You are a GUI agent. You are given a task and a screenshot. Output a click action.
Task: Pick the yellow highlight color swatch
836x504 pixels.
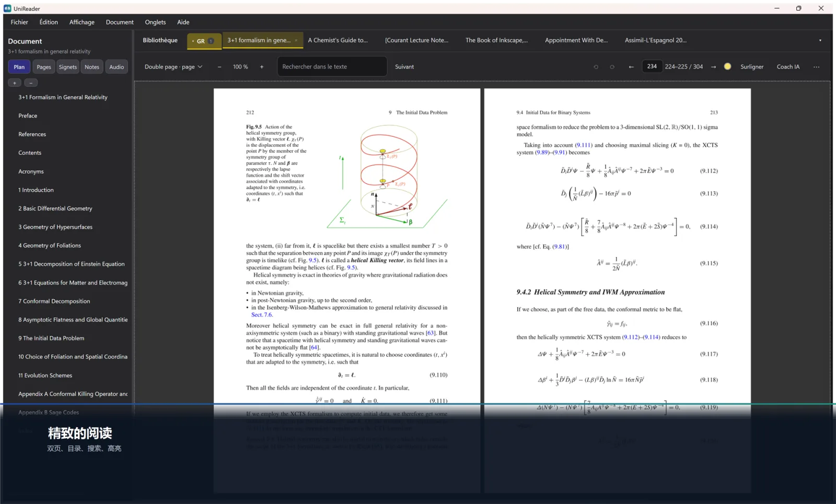click(x=727, y=66)
